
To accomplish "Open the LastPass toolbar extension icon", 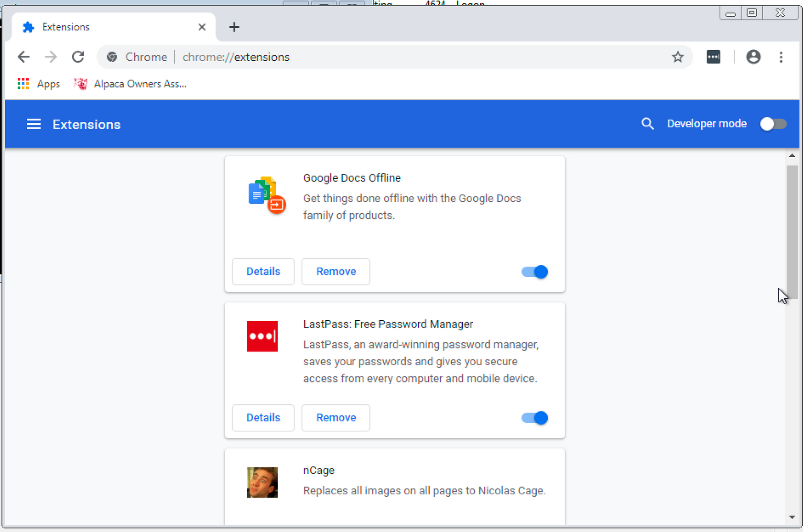I will pos(713,57).
